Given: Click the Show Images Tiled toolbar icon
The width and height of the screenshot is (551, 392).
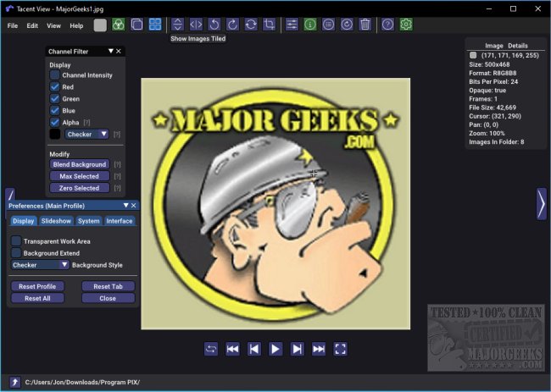Looking at the screenshot, I should point(155,25).
